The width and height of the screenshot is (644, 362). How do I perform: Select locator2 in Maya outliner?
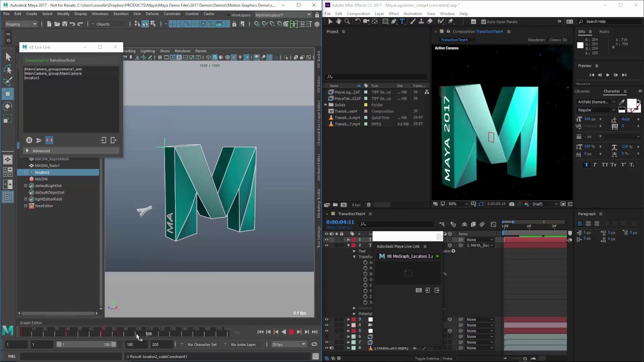[42, 172]
